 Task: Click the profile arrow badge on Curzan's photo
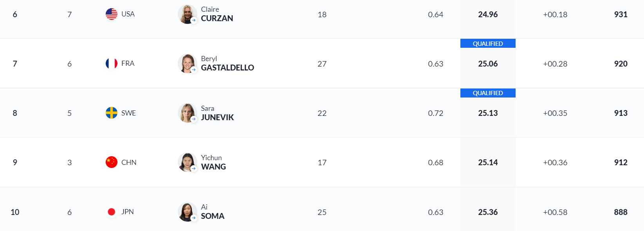194,20
